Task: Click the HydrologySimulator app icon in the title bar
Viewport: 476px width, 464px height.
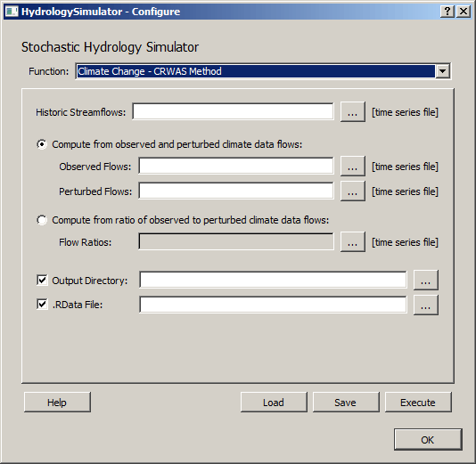Action: point(12,12)
